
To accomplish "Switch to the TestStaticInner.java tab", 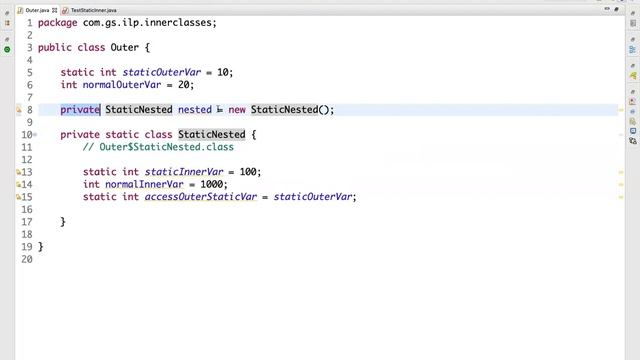I will (89, 10).
